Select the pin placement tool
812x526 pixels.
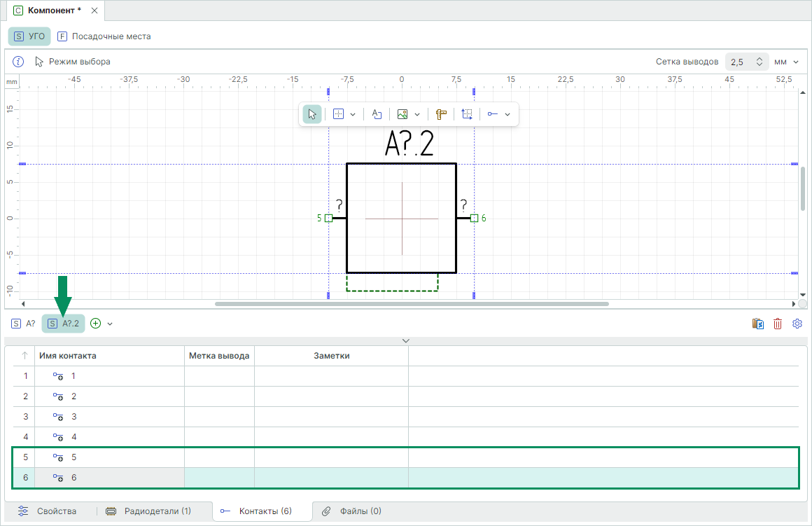pyautogui.click(x=493, y=114)
